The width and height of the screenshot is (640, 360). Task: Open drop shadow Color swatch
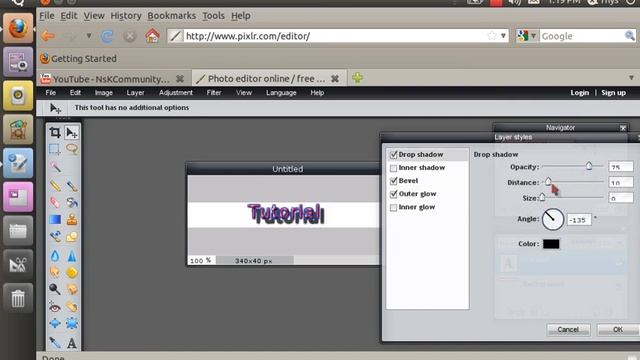click(x=551, y=244)
